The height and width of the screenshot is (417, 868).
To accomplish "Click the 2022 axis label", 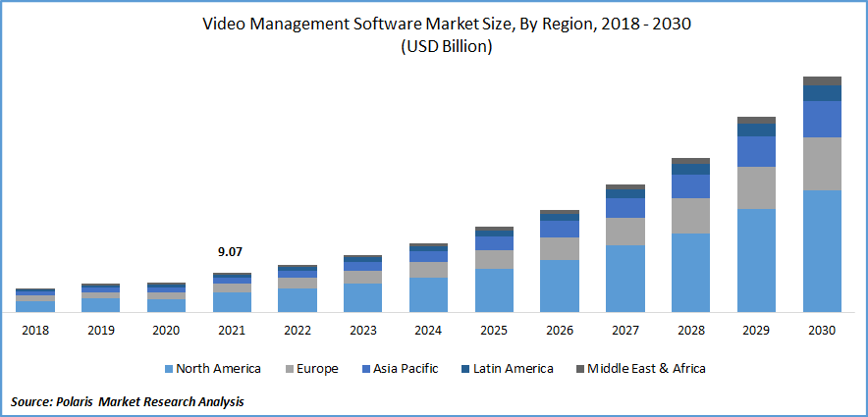I will point(298,331).
